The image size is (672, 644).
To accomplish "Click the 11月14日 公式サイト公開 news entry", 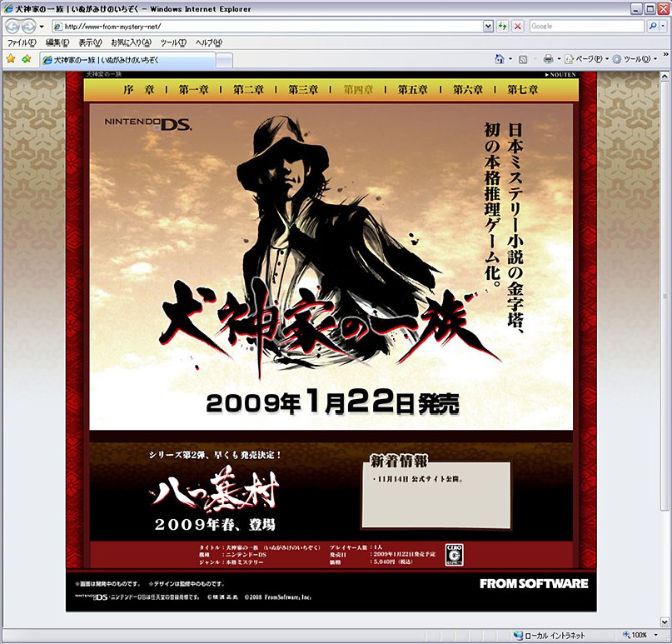I will point(417,479).
